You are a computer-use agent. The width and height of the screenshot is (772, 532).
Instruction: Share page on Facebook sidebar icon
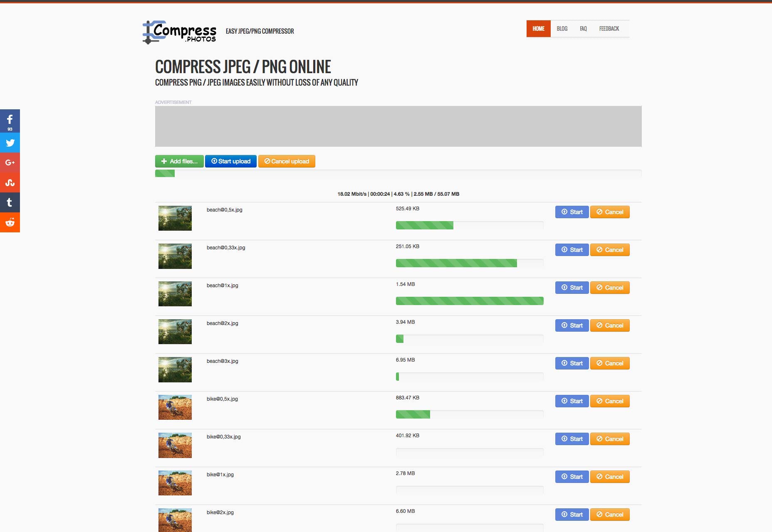click(10, 121)
